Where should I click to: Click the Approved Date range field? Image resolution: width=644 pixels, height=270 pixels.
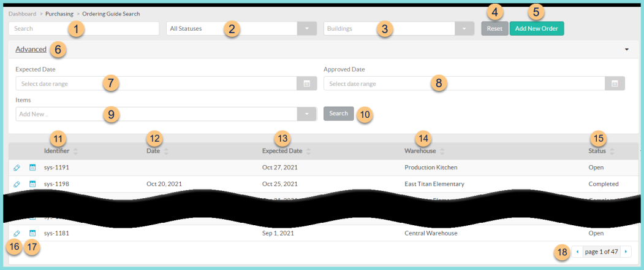pyautogui.click(x=464, y=83)
